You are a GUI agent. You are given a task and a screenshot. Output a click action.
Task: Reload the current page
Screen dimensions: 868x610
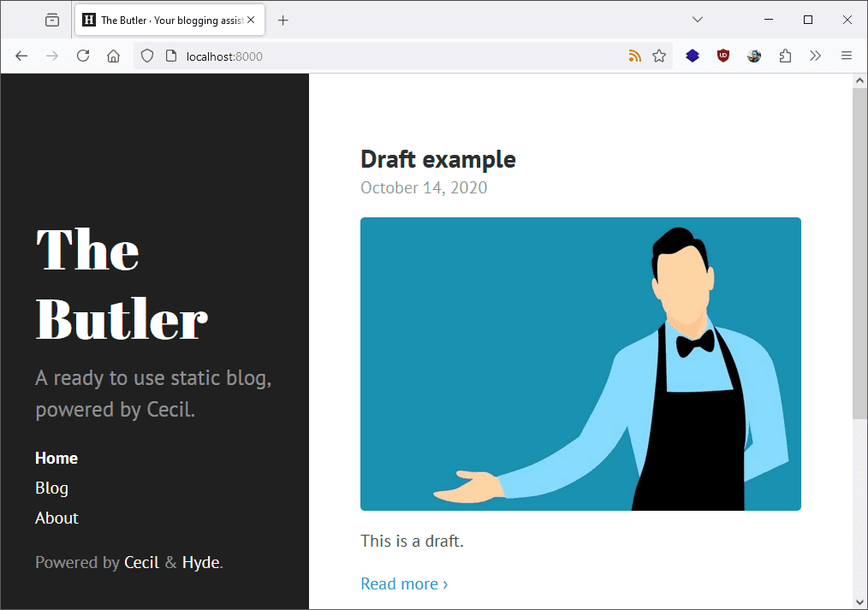82,55
